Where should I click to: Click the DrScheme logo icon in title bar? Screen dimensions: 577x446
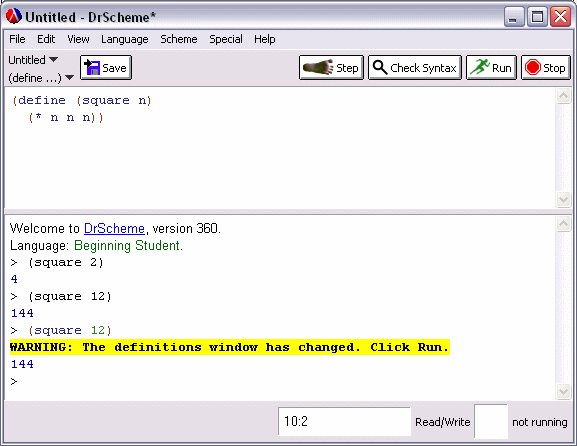14,17
